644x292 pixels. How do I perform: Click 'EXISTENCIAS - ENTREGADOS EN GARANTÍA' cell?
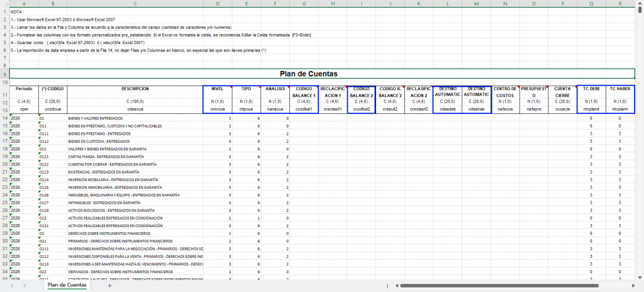(x=135, y=172)
